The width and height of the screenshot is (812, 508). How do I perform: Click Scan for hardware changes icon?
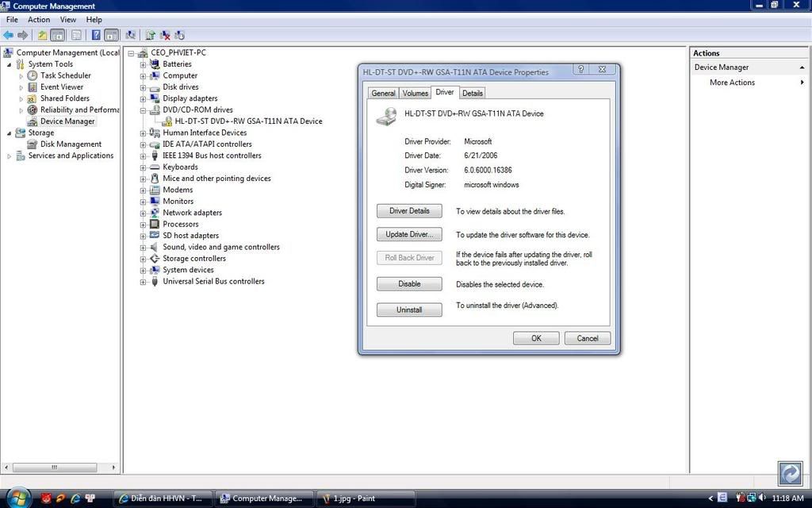131,35
